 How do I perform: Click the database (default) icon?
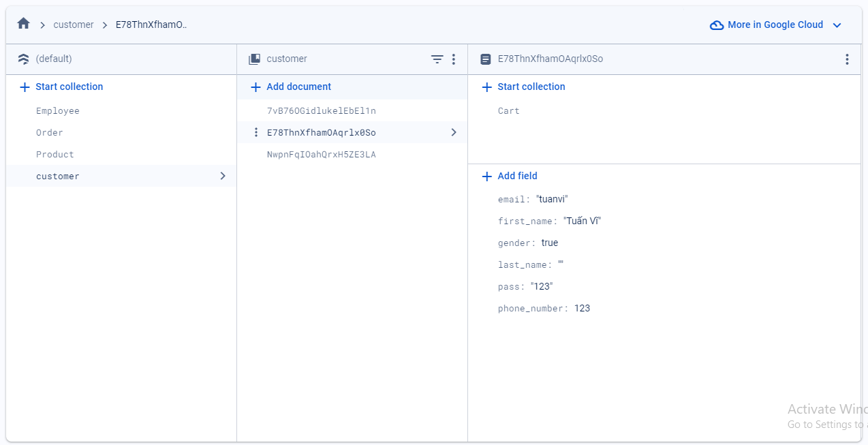point(24,59)
